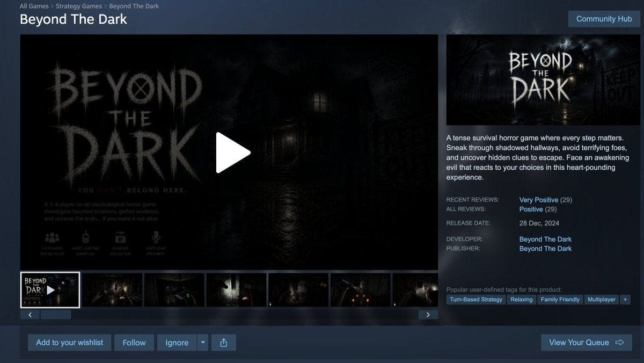This screenshot has height=363, width=644.
Task: Open the Community Hub
Action: pyautogui.click(x=604, y=19)
